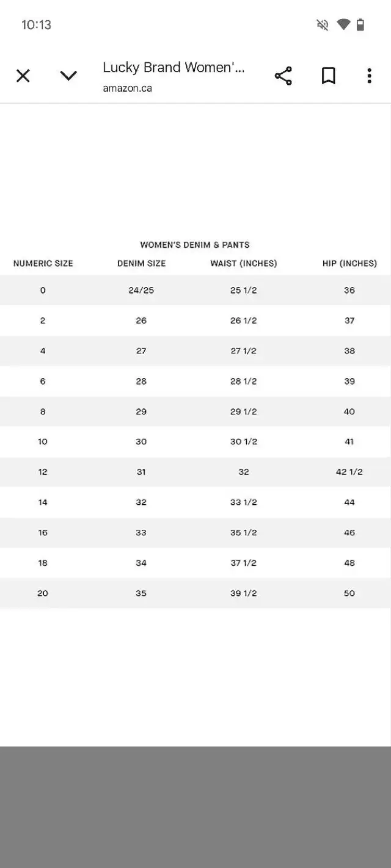Tap the amazon.ca URL text
The width and height of the screenshot is (391, 868).
point(127,88)
